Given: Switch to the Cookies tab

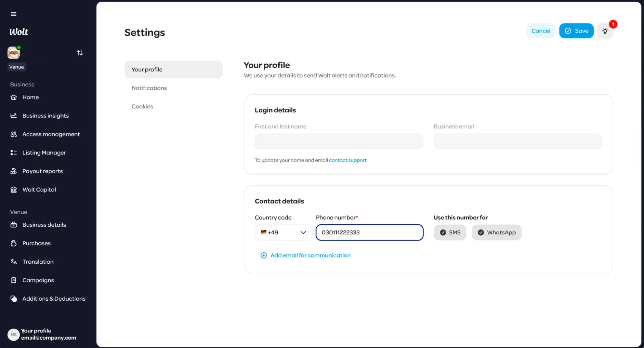Looking at the screenshot, I should pos(142,107).
